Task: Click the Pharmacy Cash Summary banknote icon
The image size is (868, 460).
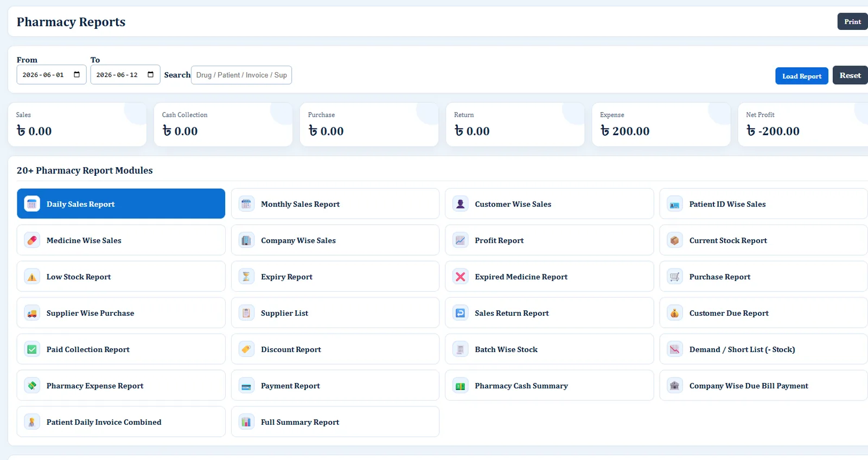Action: 461,386
